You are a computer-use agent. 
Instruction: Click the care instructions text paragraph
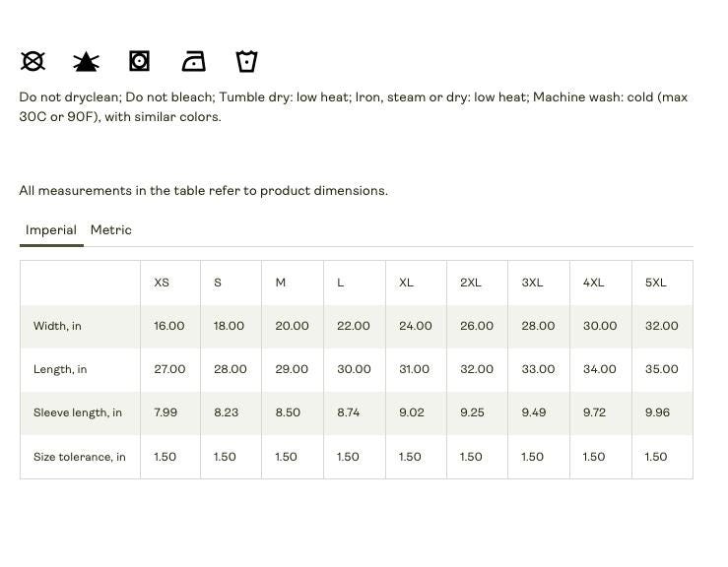[354, 106]
